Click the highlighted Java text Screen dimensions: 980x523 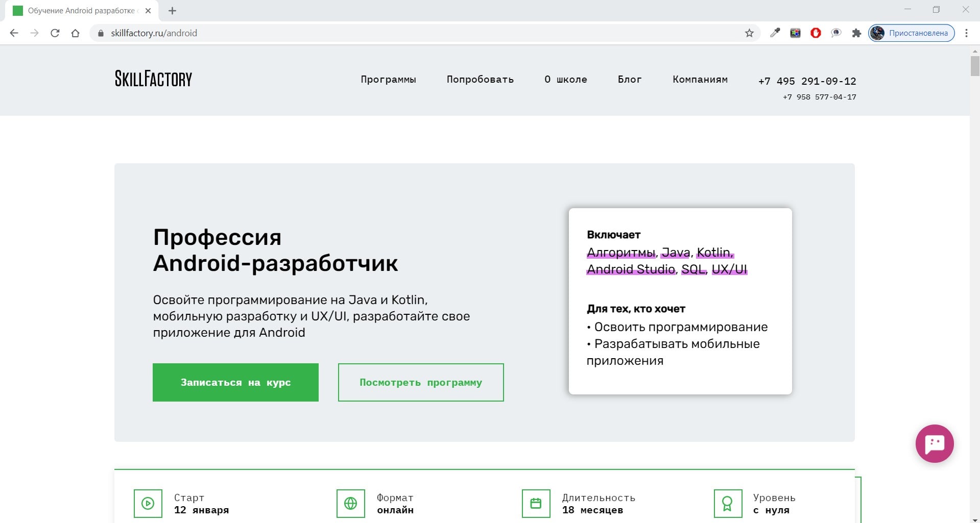pyautogui.click(x=676, y=253)
